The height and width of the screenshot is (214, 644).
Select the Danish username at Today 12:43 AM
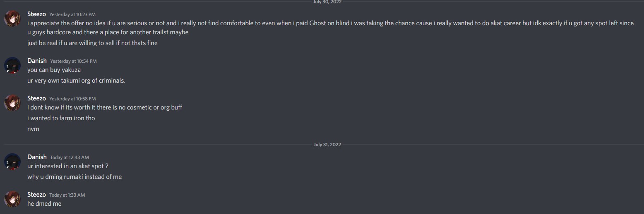click(x=37, y=157)
